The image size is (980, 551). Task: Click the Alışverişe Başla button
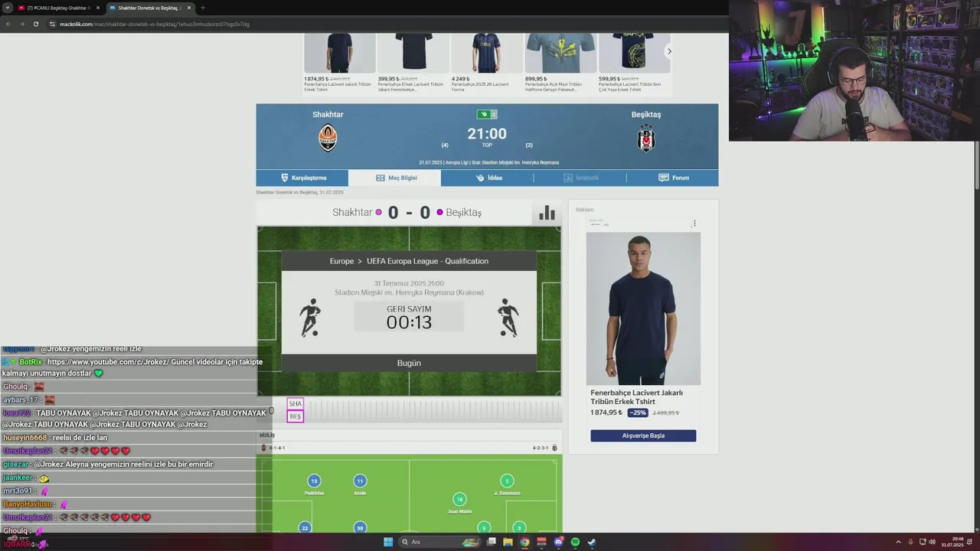[643, 435]
